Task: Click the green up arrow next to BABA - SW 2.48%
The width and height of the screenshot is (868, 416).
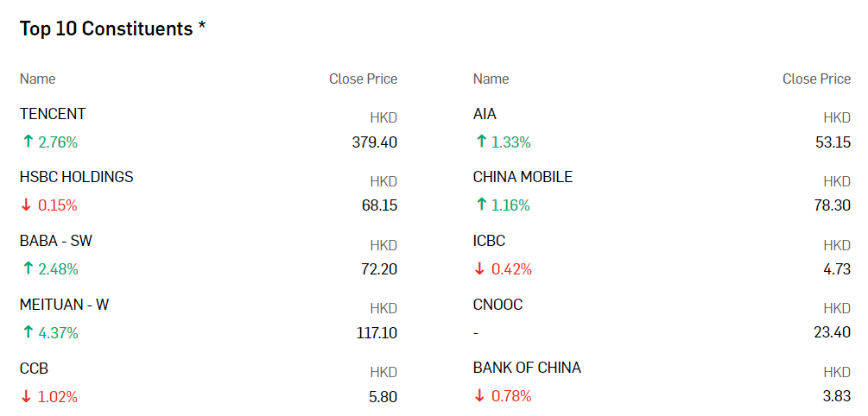Action: point(27,270)
